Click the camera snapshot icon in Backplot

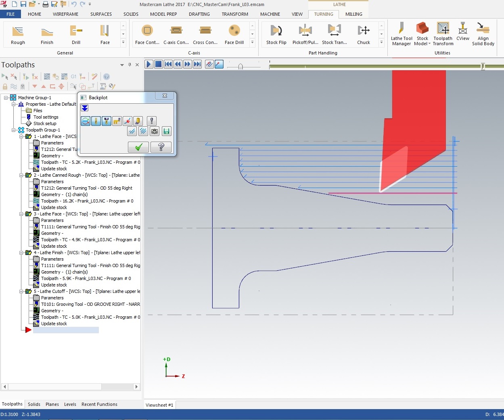point(154,131)
